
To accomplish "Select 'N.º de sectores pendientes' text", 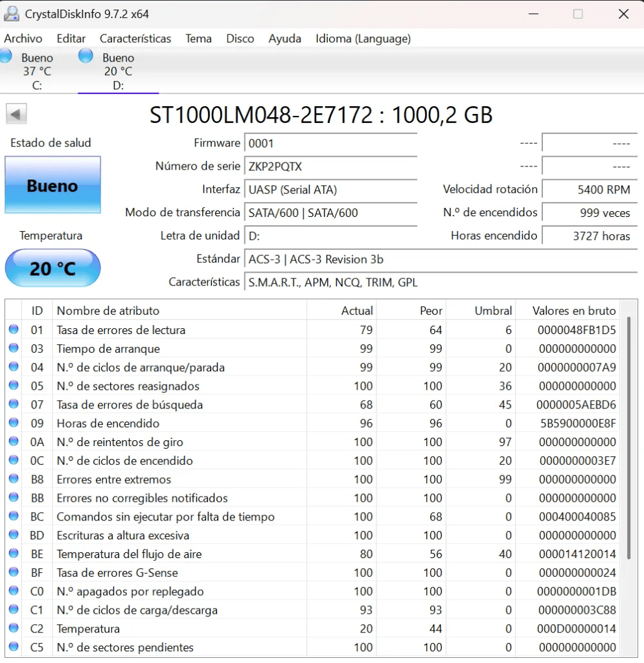I will [x=125, y=647].
